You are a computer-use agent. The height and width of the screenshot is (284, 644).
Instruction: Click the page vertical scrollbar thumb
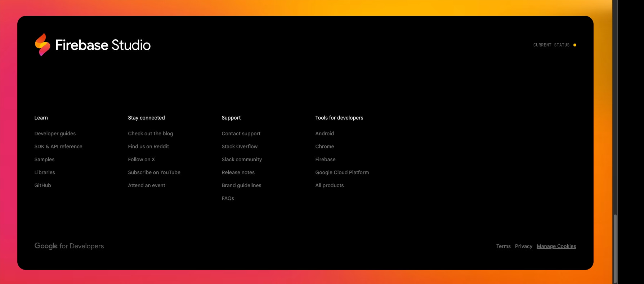(615, 248)
